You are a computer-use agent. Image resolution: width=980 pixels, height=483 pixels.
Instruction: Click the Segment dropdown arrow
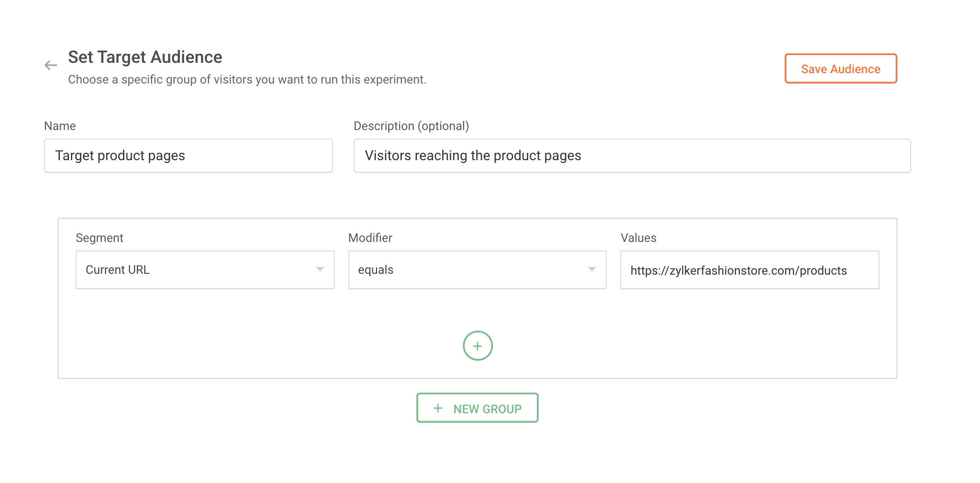(x=320, y=269)
